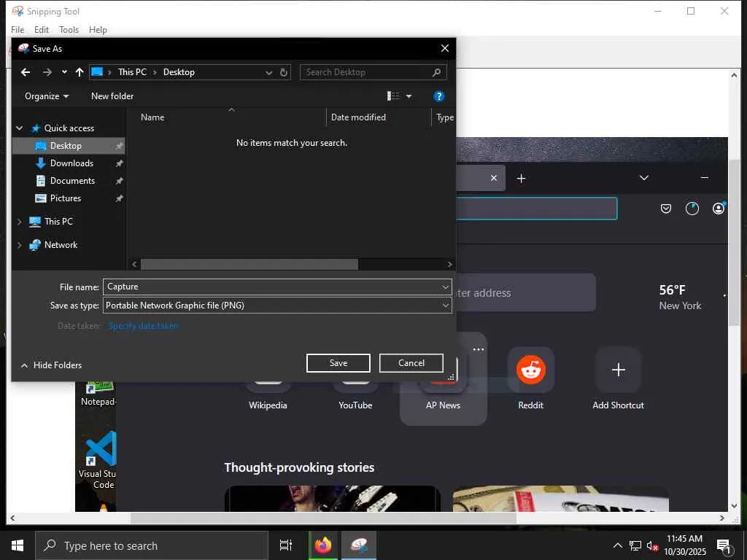Expand the address bar path history
This screenshot has height=560, width=747.
coord(268,72)
